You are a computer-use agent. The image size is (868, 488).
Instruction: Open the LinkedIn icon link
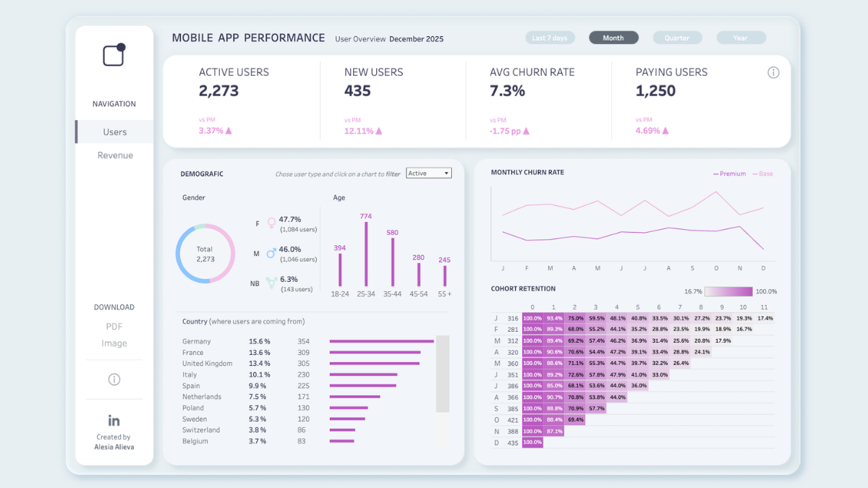[114, 420]
